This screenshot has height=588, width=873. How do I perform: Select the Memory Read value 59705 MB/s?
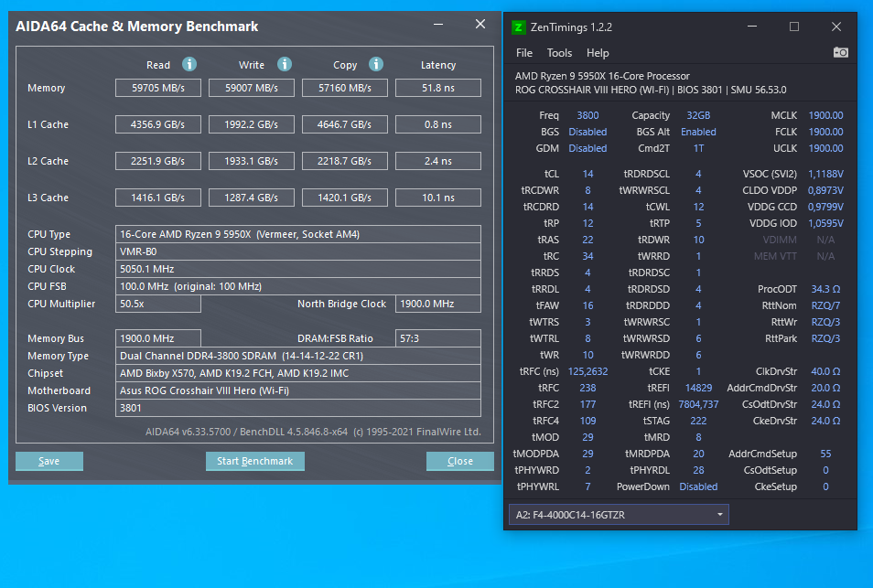(158, 88)
